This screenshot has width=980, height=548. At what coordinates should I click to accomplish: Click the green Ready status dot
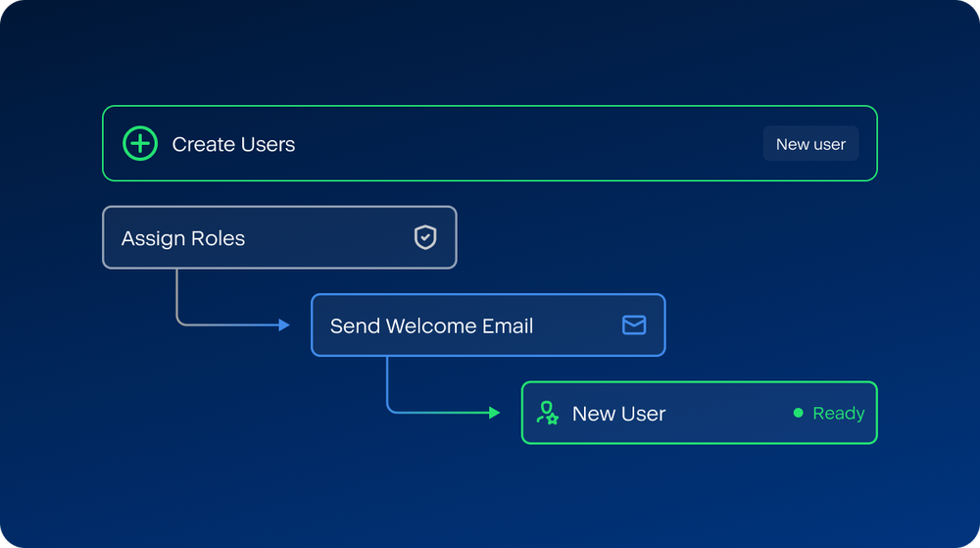click(798, 413)
